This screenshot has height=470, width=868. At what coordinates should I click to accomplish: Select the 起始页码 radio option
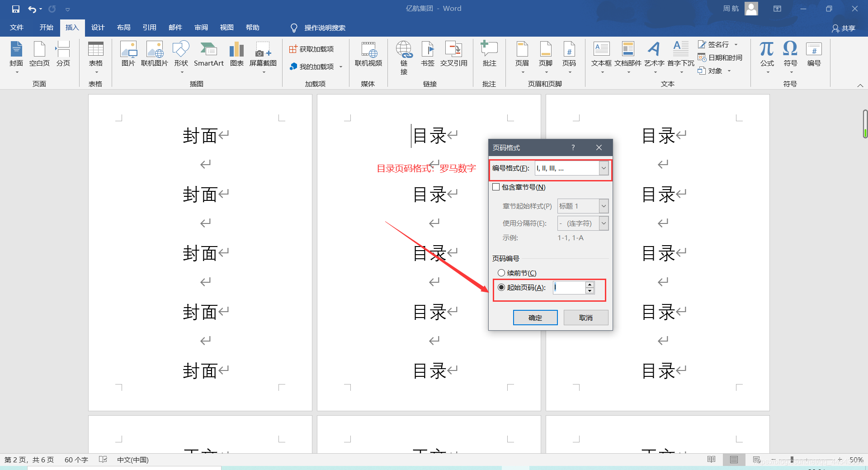coord(501,287)
